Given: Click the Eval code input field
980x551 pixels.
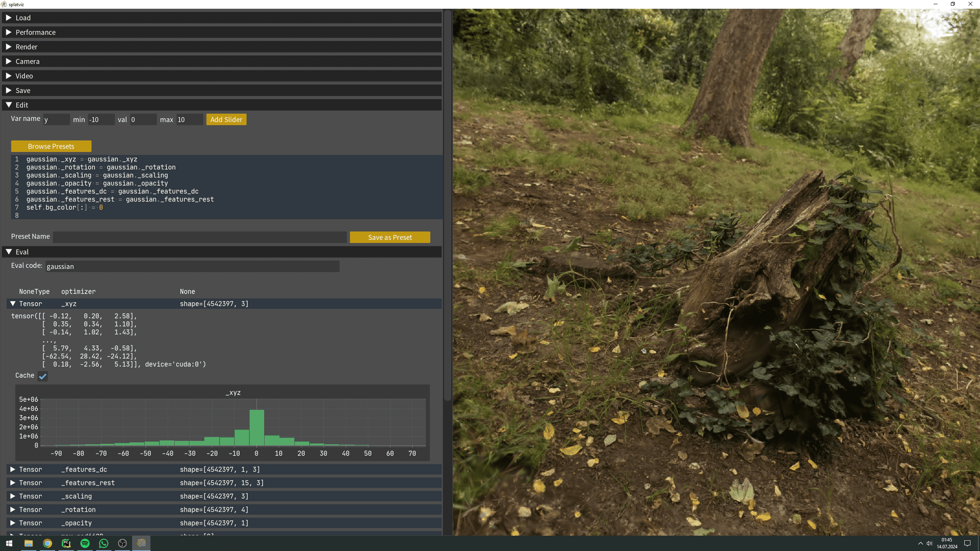Looking at the screenshot, I should pos(191,266).
